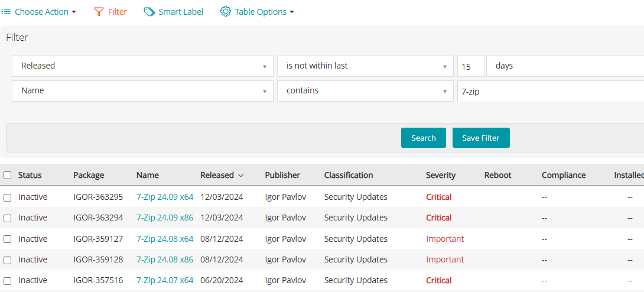
Task: Click the Choose Action list icon
Action: tap(6, 12)
